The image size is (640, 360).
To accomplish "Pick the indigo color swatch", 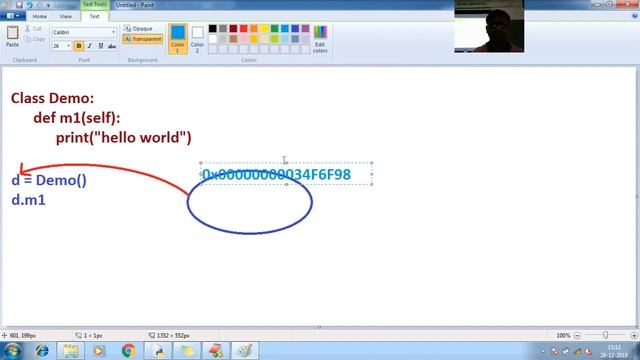I will (x=295, y=29).
